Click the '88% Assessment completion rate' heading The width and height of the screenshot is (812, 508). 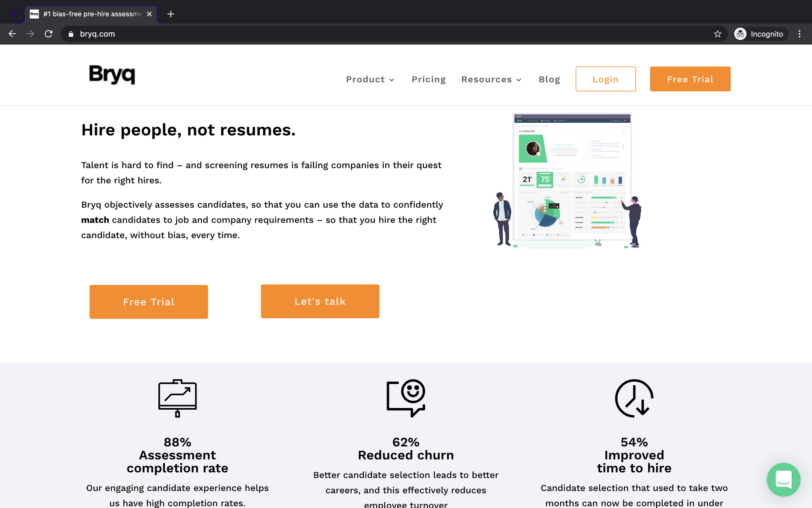click(x=177, y=455)
